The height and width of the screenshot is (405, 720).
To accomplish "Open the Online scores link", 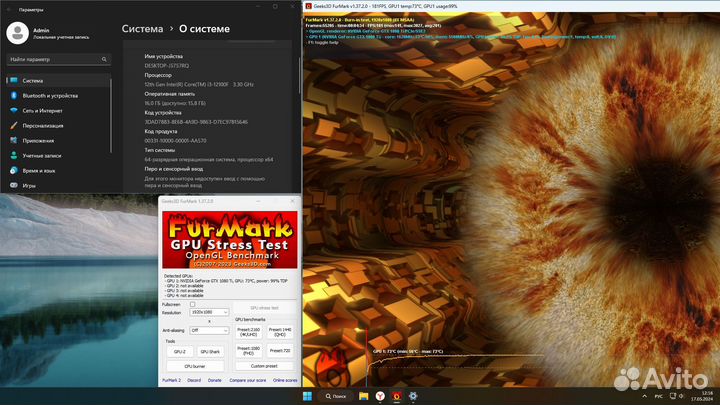I will point(285,380).
